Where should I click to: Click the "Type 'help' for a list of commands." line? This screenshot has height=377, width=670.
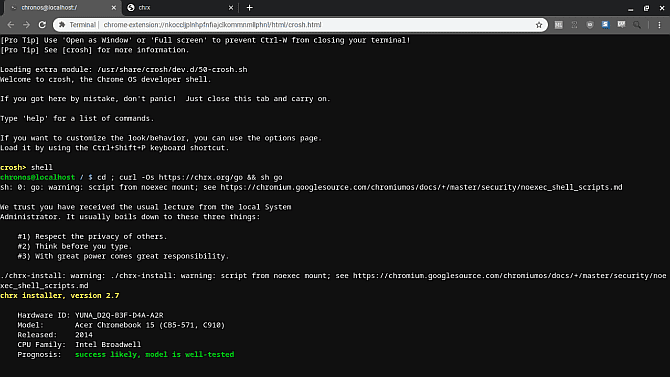pyautogui.click(x=77, y=118)
